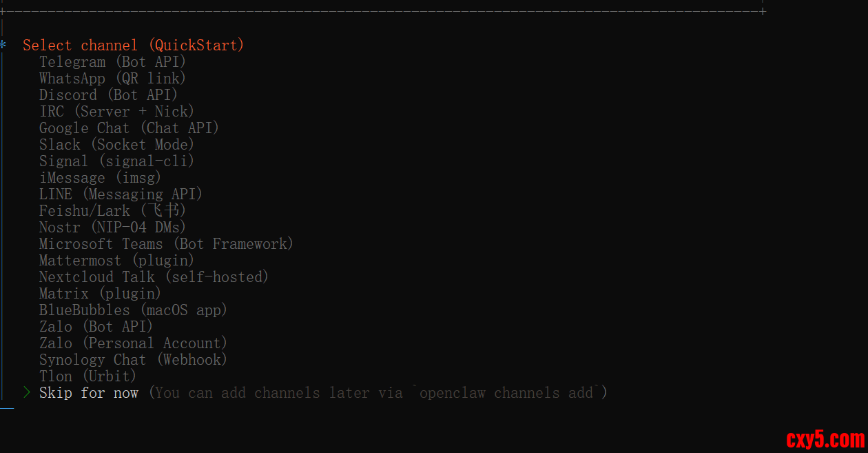Select BlueBubbles (macOS app) channel
Screen dimensions: 868x453
click(x=133, y=310)
